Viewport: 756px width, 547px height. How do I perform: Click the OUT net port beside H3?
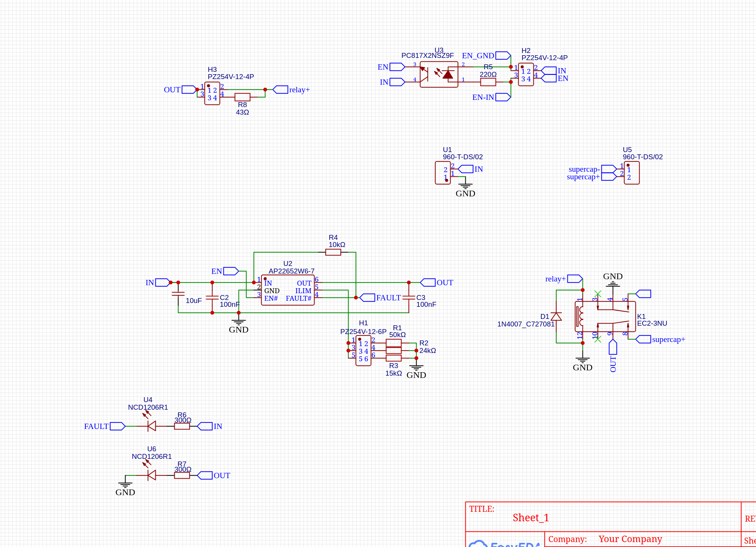coord(189,90)
